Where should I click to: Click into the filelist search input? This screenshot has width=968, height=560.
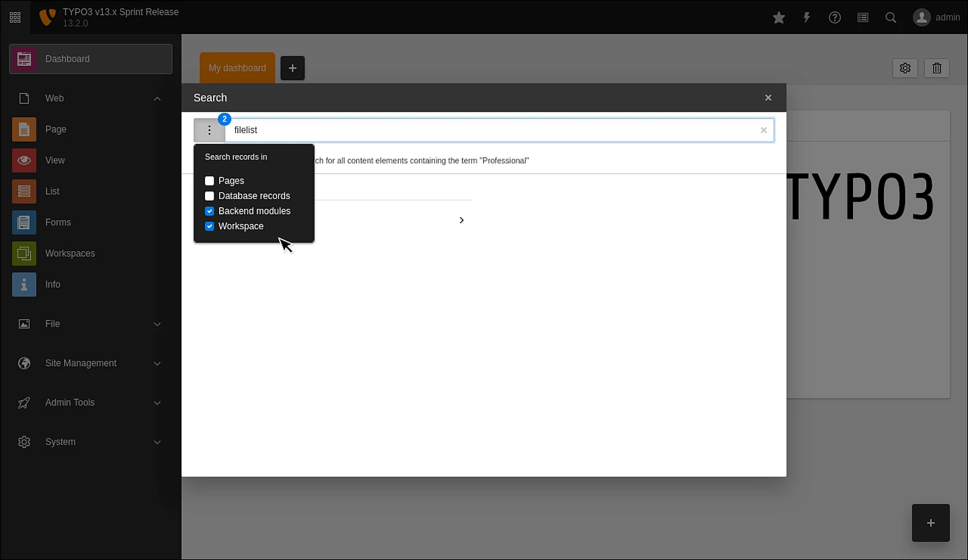click(491, 130)
